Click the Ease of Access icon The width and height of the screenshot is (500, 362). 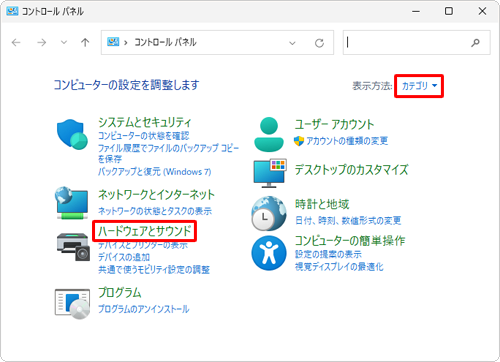click(x=269, y=253)
